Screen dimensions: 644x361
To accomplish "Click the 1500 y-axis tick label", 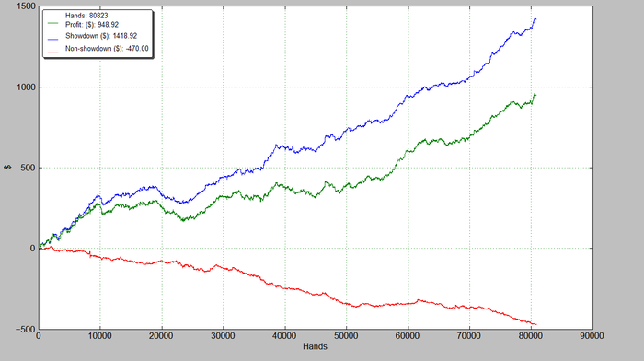I will click(27, 6).
